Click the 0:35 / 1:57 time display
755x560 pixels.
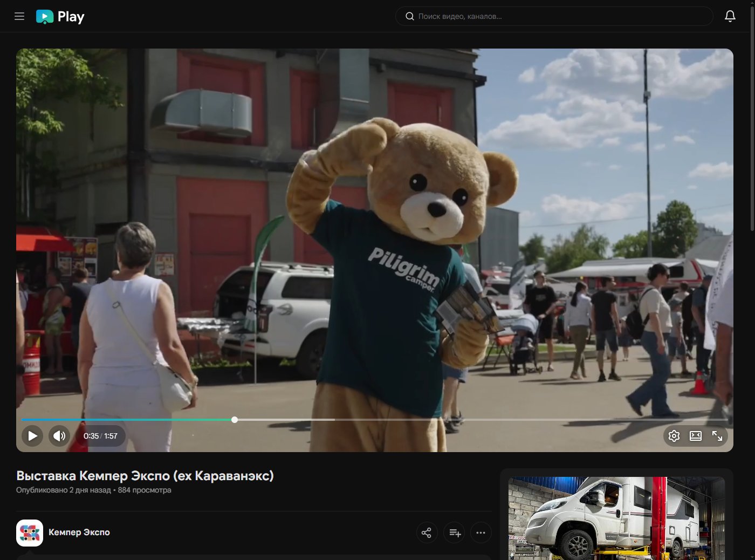(x=100, y=436)
